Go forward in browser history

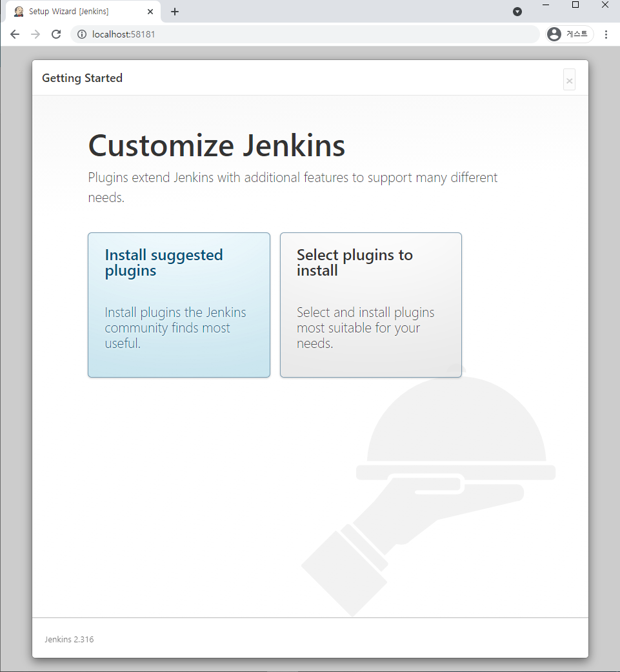pos(35,34)
